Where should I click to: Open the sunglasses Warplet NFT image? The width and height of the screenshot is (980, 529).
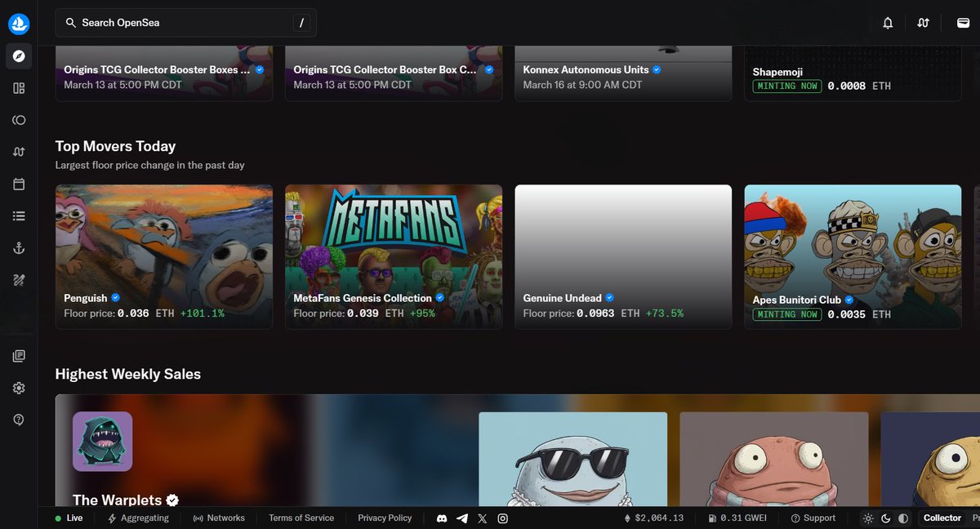coord(572,459)
